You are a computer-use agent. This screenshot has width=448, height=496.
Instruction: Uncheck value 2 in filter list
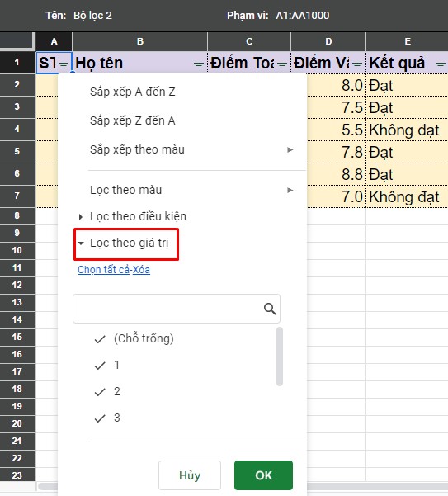(107, 392)
